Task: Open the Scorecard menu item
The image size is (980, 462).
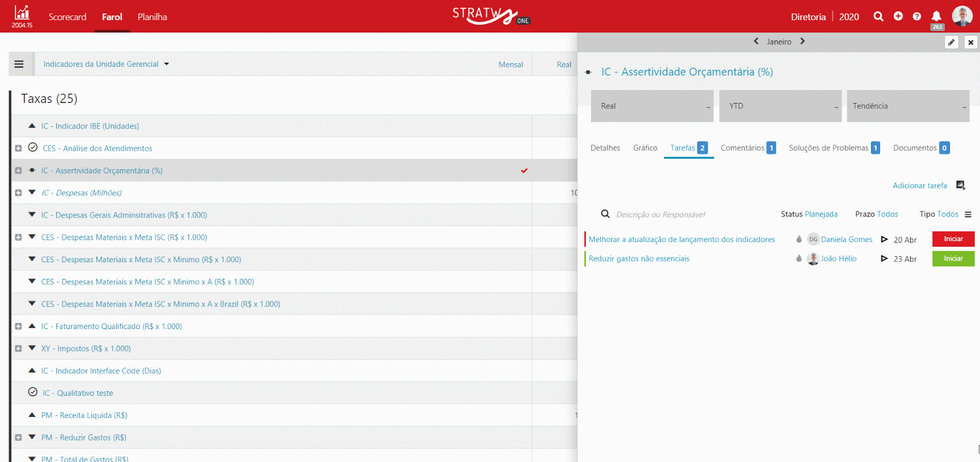Action: coord(67,17)
